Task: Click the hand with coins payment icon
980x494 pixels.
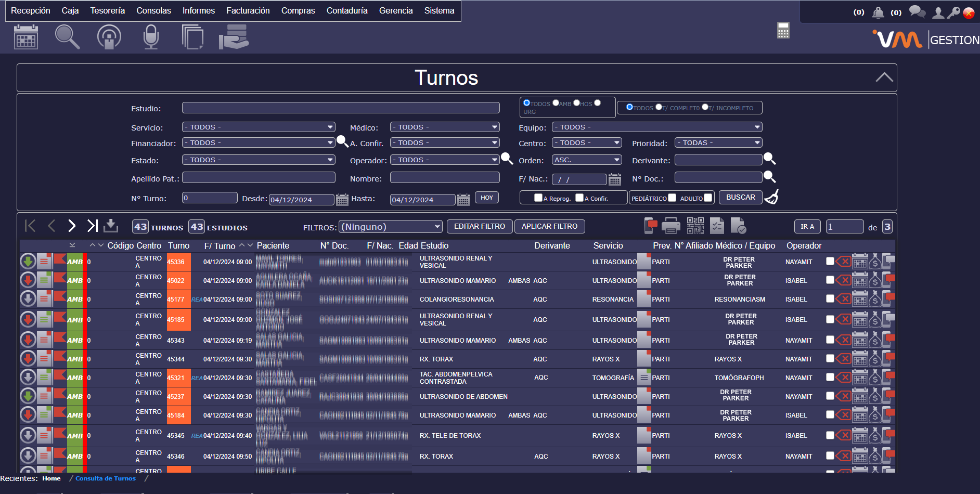Action: 234,37
